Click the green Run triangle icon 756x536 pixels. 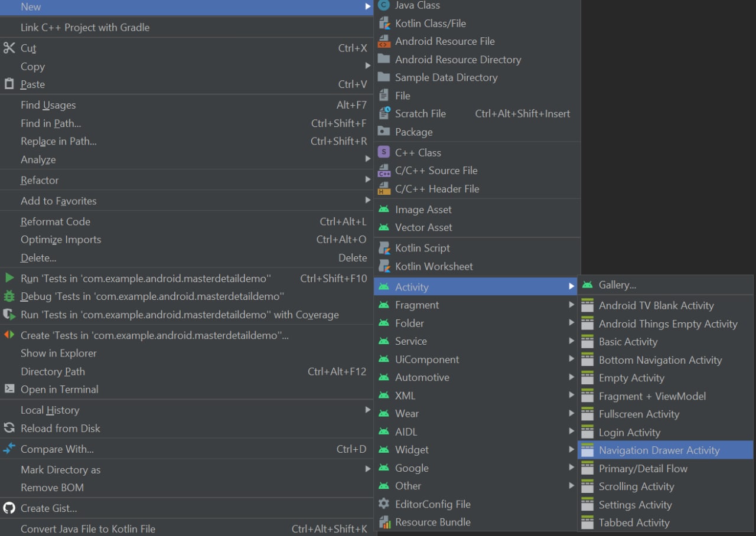click(x=9, y=278)
